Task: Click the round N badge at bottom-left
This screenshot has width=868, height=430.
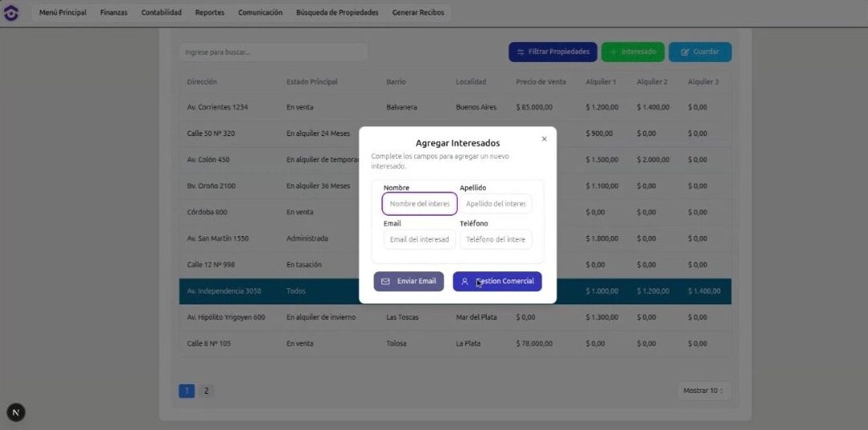Action: (16, 412)
